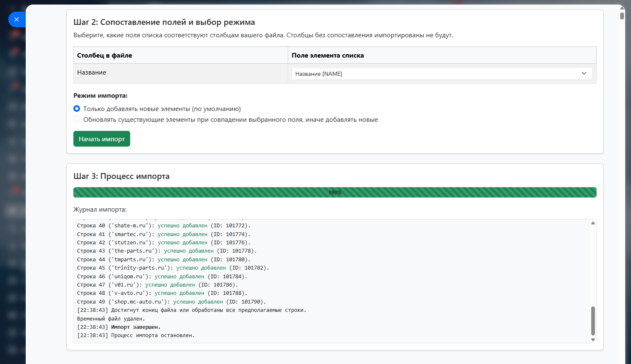Click the 'Столбец в файле' column header
631x364 pixels.
104,55
